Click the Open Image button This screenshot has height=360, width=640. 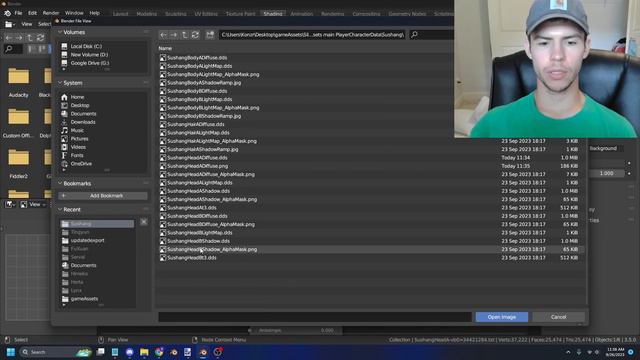pyautogui.click(x=502, y=317)
